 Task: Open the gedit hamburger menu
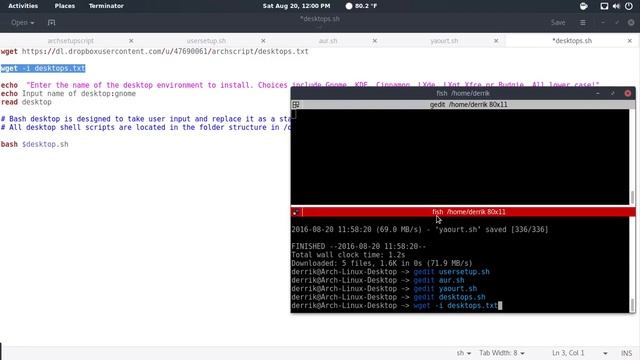point(583,23)
